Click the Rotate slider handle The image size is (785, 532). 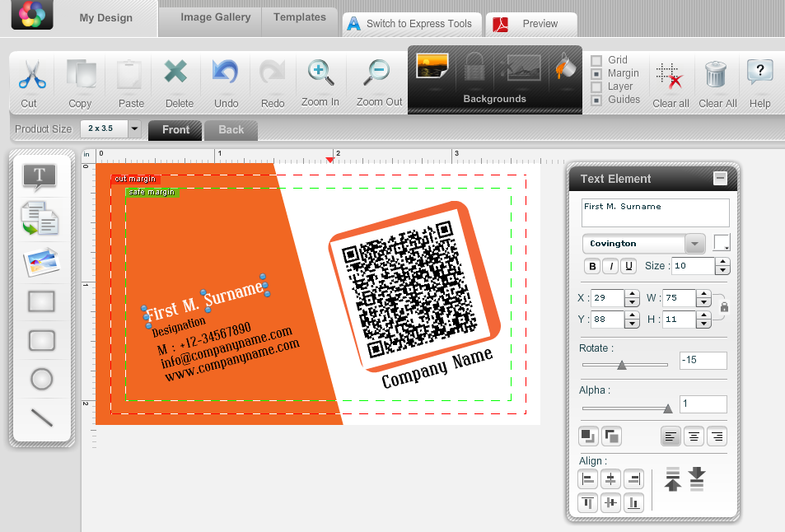pos(622,365)
